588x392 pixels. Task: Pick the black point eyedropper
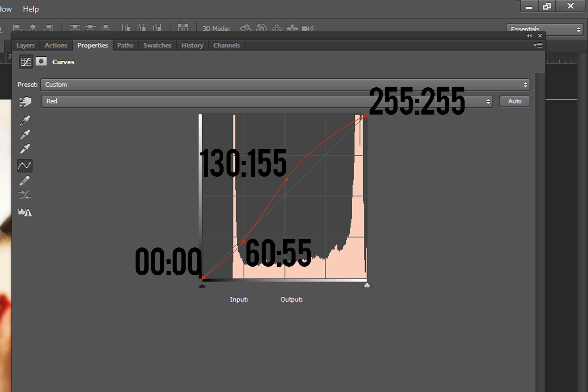click(x=25, y=120)
